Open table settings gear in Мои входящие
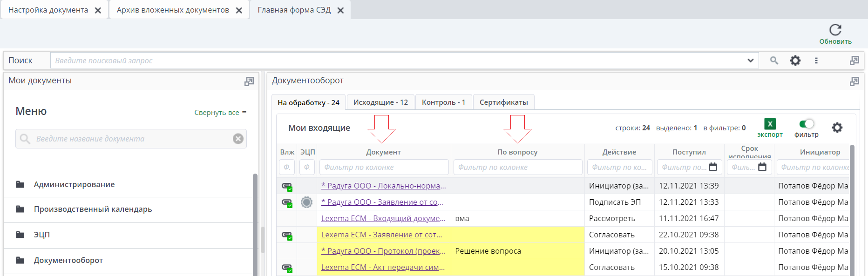868x276 pixels. tap(837, 128)
